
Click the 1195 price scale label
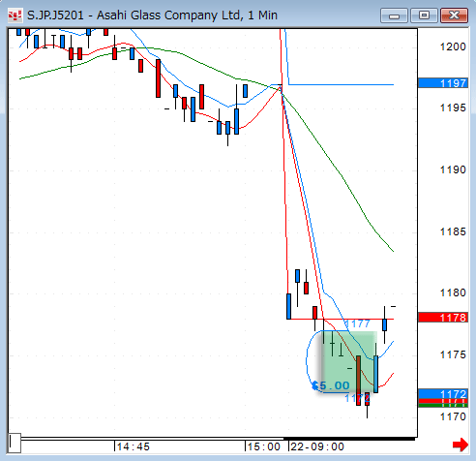[x=453, y=108]
